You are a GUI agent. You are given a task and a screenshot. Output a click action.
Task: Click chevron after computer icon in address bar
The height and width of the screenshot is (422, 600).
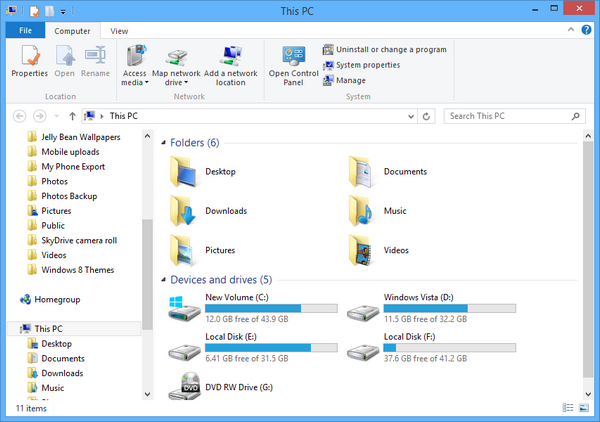coord(102,116)
